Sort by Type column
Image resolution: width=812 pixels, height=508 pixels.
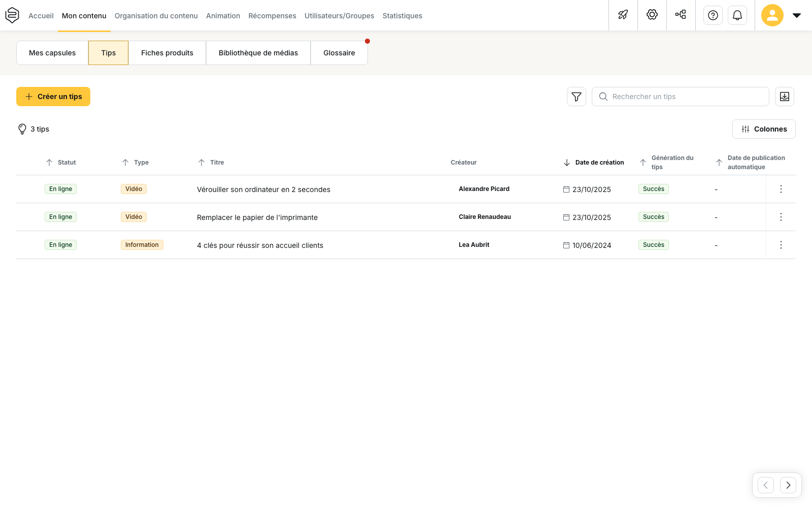[135, 163]
